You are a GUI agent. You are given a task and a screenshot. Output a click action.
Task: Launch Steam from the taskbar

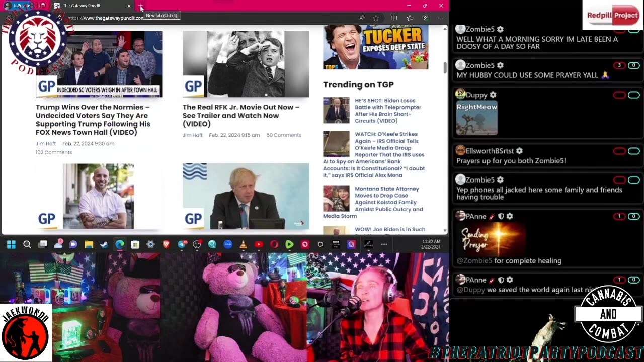(x=104, y=244)
